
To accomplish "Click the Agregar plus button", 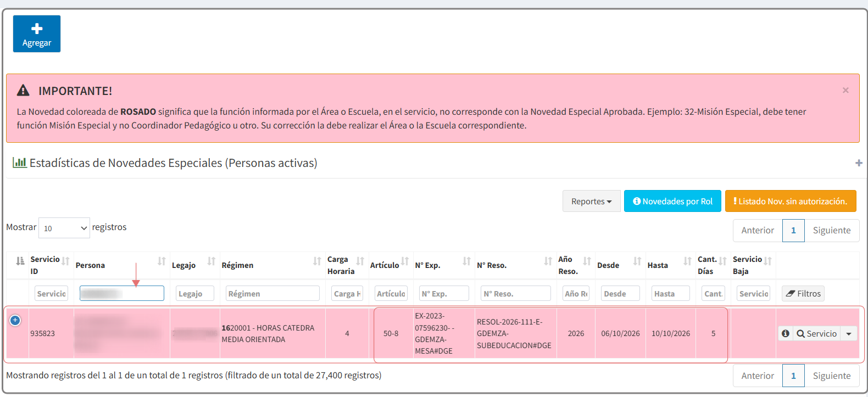I will click(37, 34).
